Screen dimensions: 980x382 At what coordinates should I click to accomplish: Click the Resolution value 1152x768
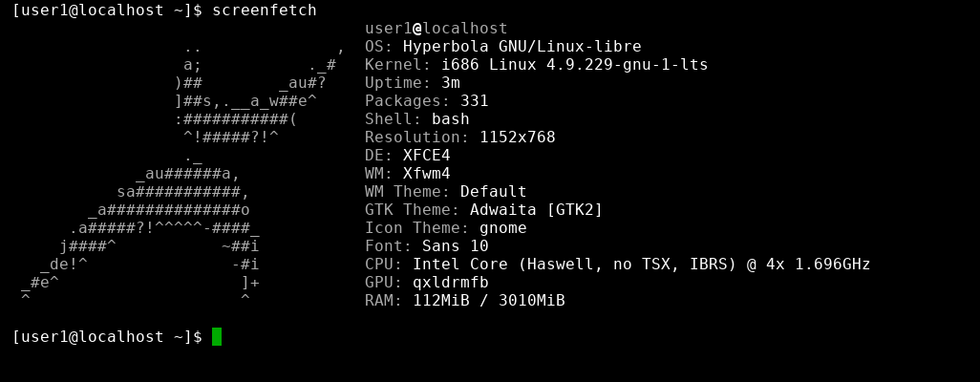tap(517, 138)
